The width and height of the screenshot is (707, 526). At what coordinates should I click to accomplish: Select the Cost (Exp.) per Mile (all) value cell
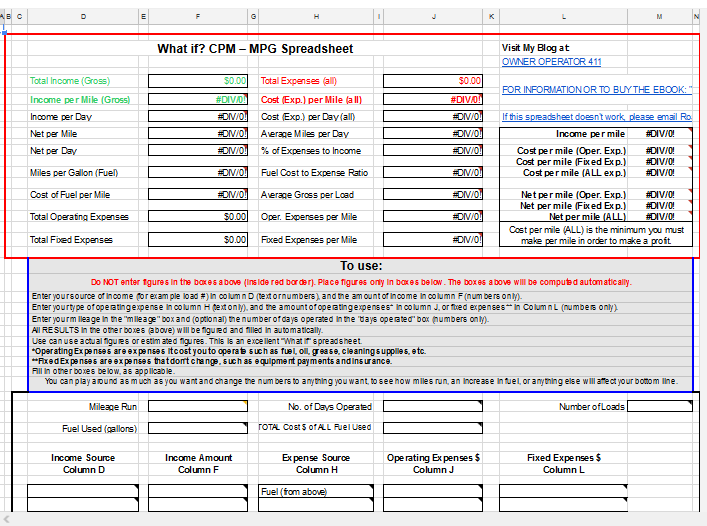point(433,99)
